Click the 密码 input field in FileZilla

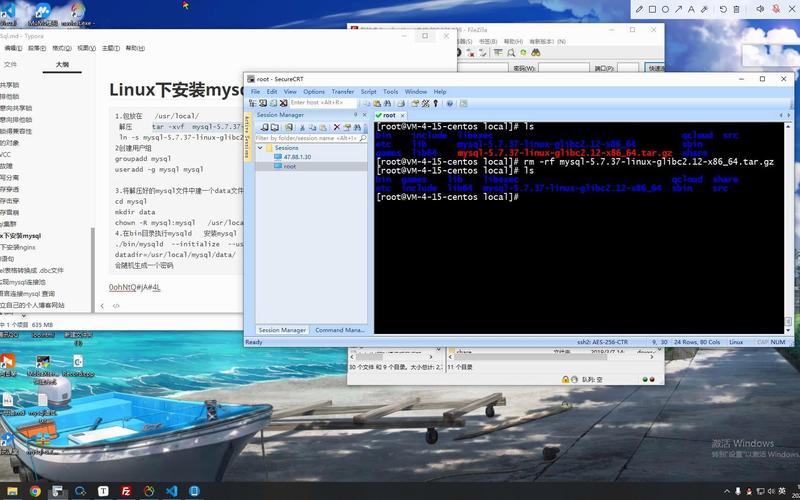[x=563, y=68]
